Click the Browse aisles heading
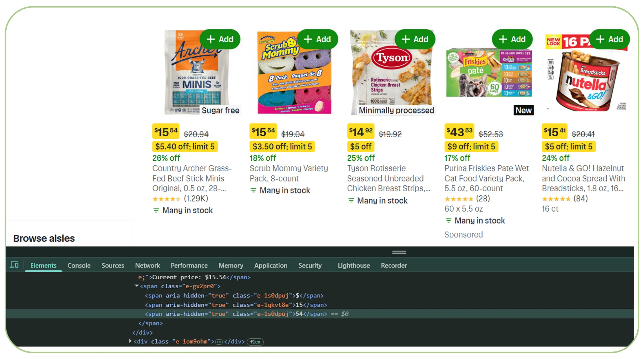This screenshot has width=644, height=359. click(x=44, y=238)
